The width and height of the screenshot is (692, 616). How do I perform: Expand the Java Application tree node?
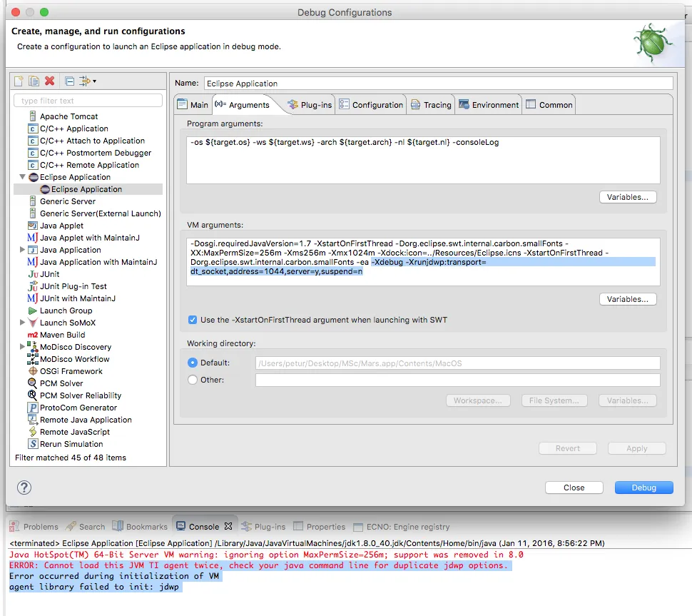[22, 250]
